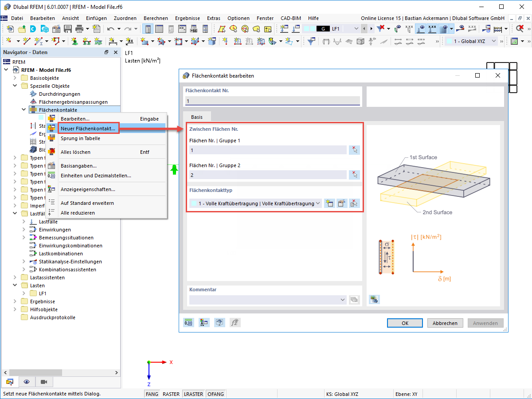The height and width of the screenshot is (399, 532).
Task: Click the new model file icon
Action: pos(10,29)
